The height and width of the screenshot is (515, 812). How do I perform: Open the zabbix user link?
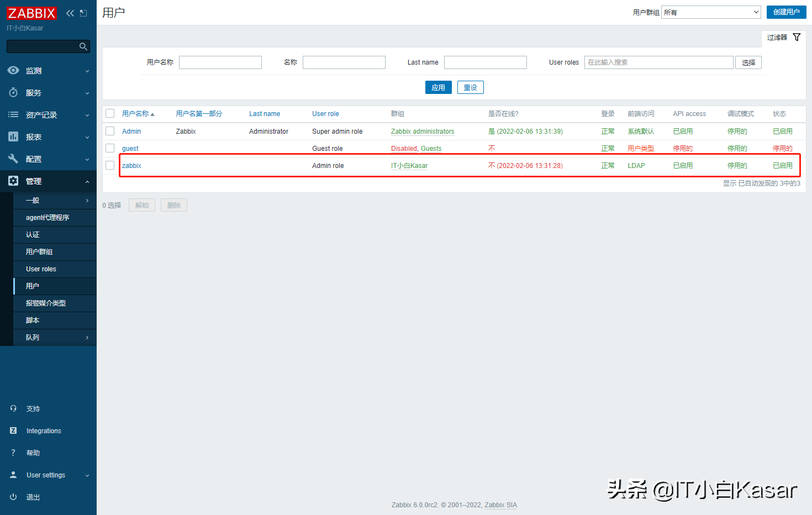[131, 166]
